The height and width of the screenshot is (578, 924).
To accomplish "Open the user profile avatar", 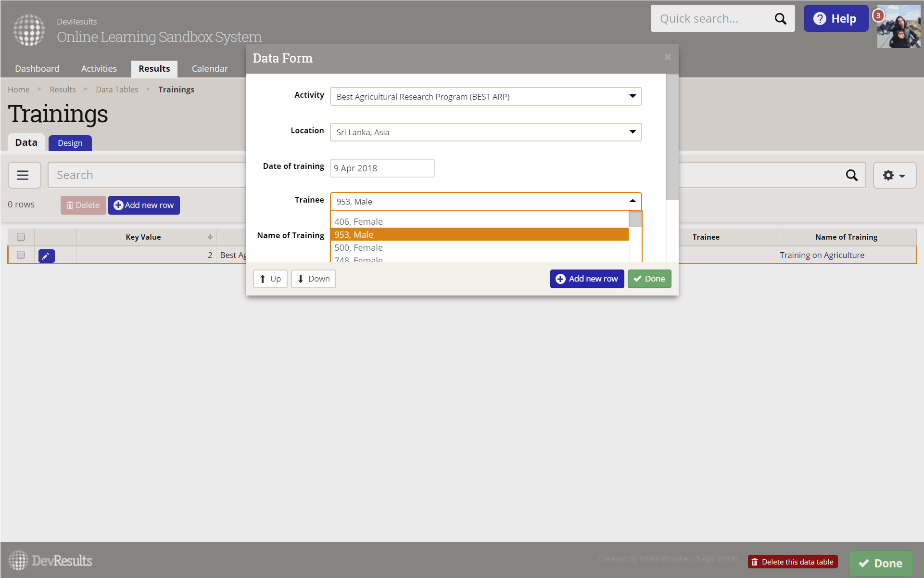I will point(898,27).
